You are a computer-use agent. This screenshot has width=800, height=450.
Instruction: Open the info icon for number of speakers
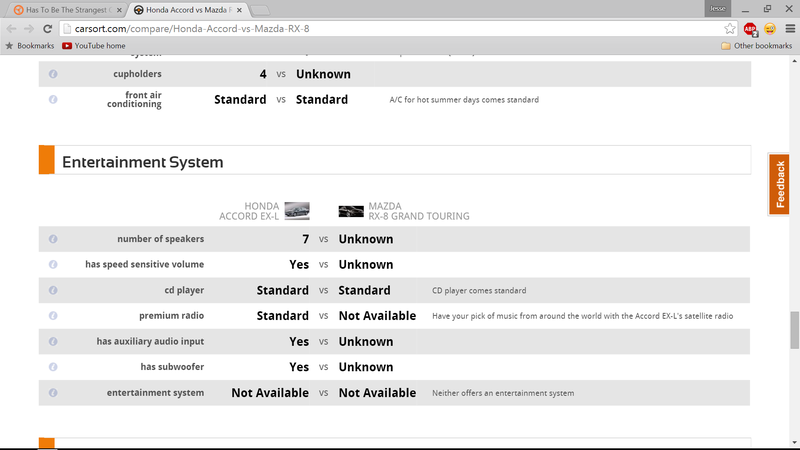53,239
